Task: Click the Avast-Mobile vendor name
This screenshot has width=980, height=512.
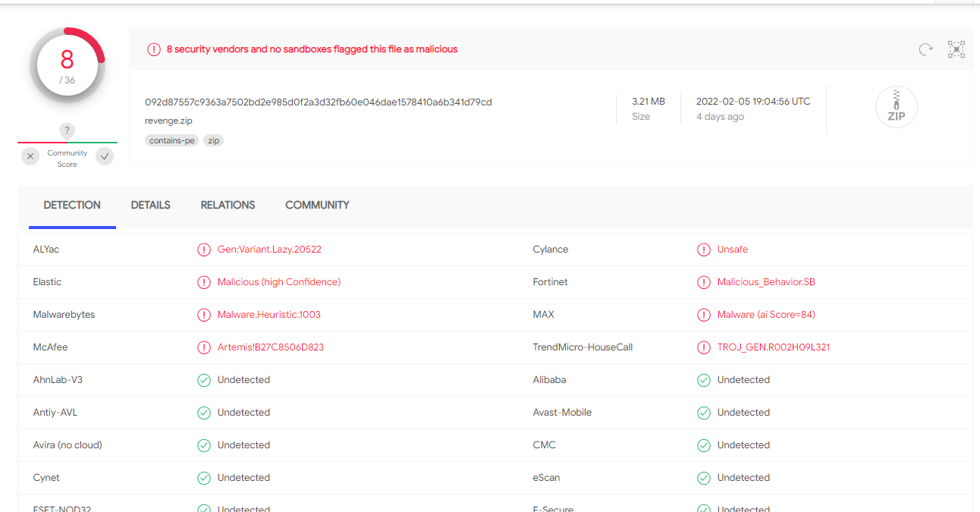Action: [x=562, y=413]
